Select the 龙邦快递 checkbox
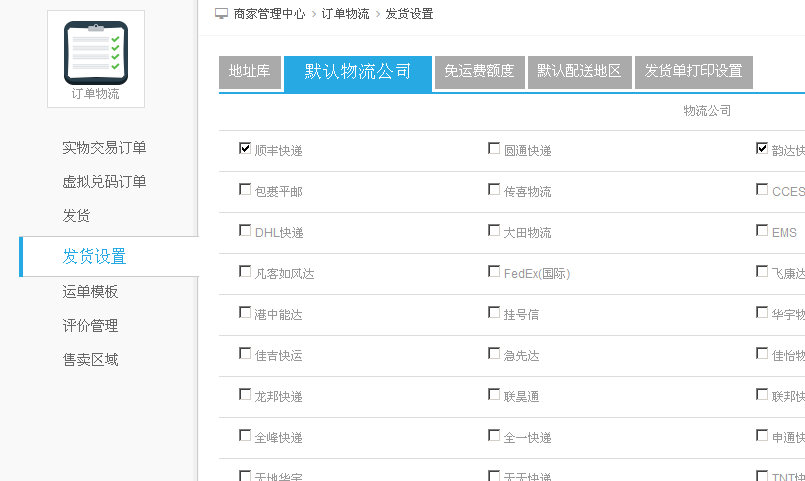Screen dimensions: 805x481 [x=245, y=395]
